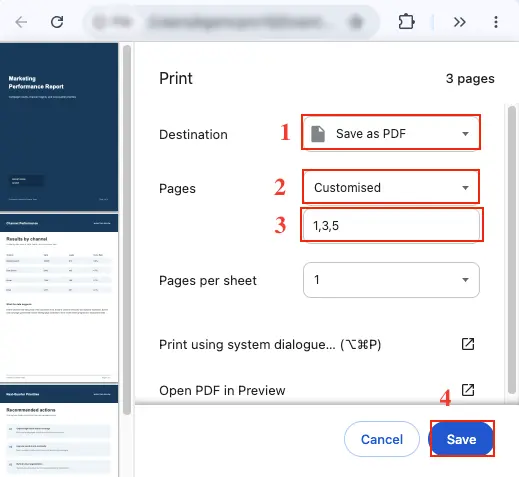Click the blue Save button

pyautogui.click(x=461, y=439)
